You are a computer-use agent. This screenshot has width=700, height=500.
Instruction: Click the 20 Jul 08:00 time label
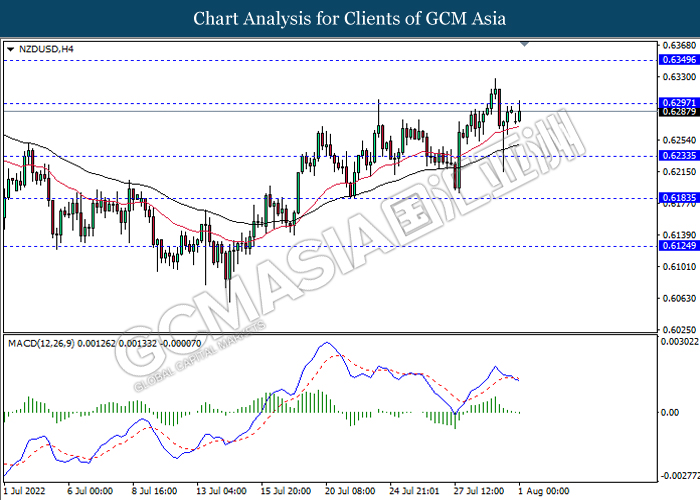(350, 491)
